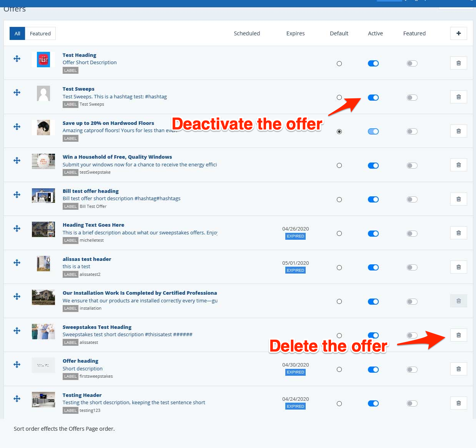Viewport: 476px width, 448px height.
Task: Delete the Test Heading offer
Action: click(x=458, y=63)
